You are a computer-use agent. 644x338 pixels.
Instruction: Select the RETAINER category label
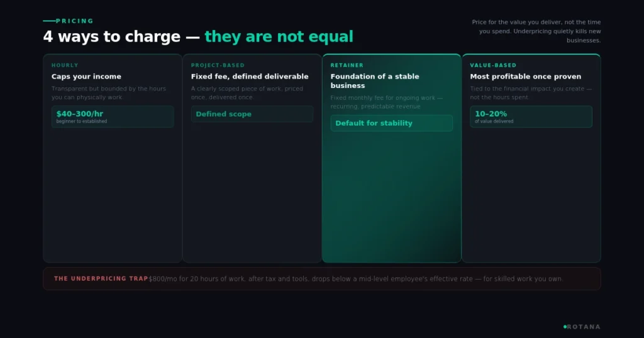347,65
